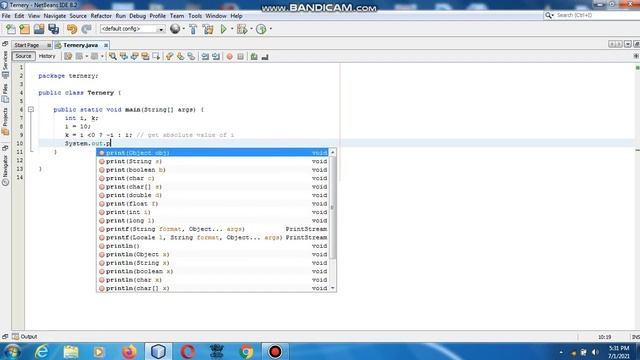The image size is (640, 360).
Task: Choose println() suggestion
Action: pyautogui.click(x=213, y=246)
